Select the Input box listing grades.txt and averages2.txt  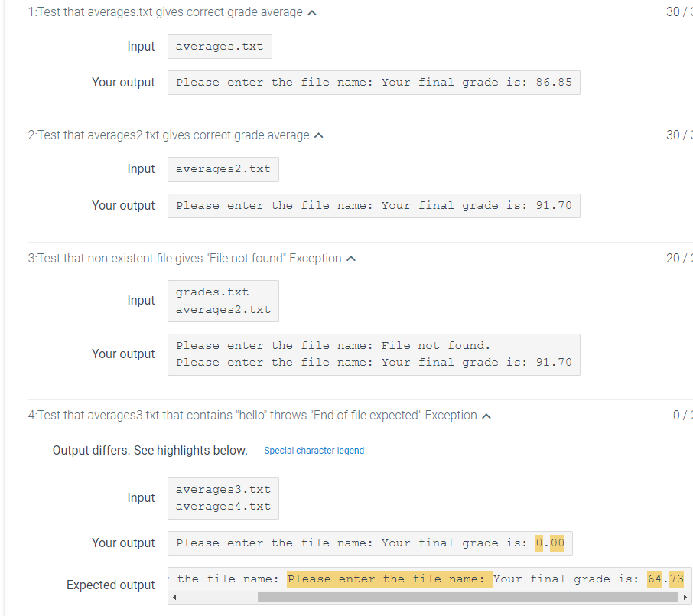(223, 300)
